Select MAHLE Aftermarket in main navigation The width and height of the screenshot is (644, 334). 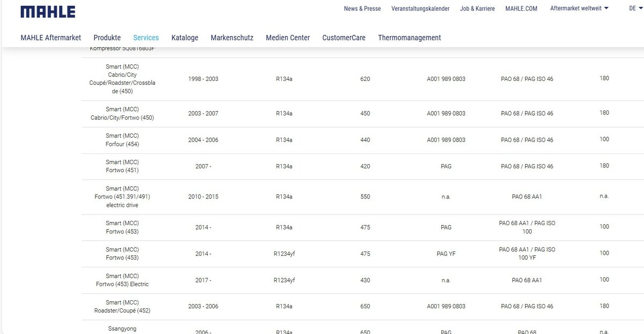tap(51, 38)
